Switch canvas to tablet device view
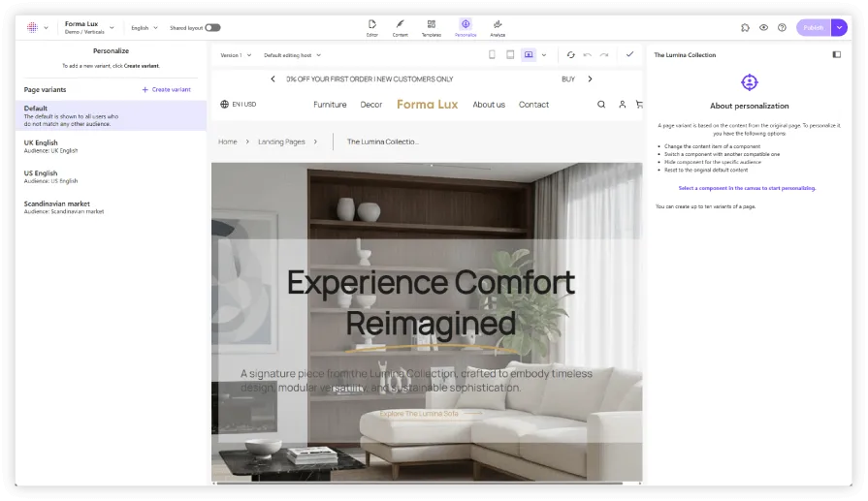868x501 pixels. (510, 54)
